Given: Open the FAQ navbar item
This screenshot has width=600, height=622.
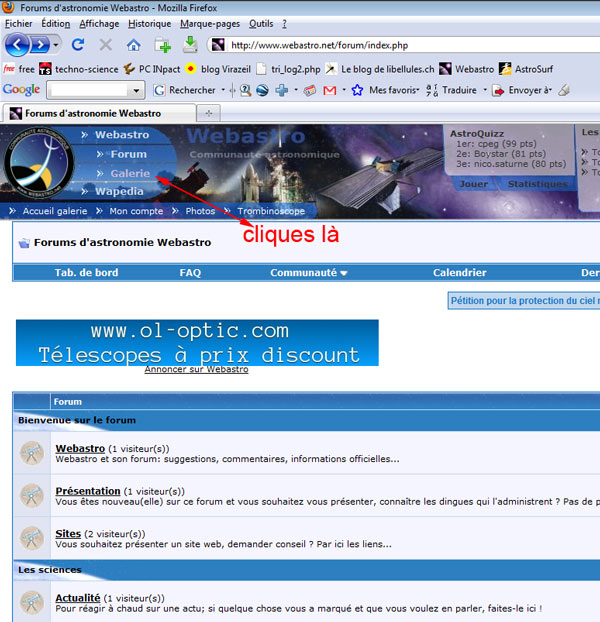Looking at the screenshot, I should pyautogui.click(x=190, y=273).
